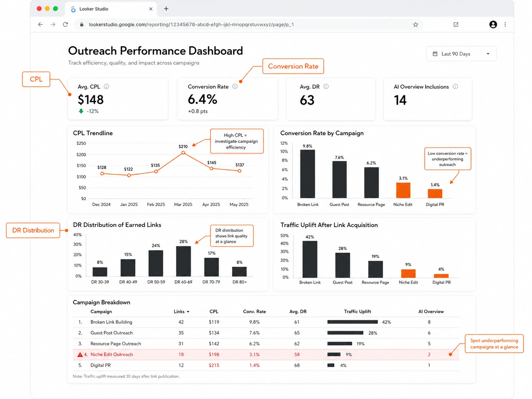Click the $148 Avg. CPL value

pos(91,100)
